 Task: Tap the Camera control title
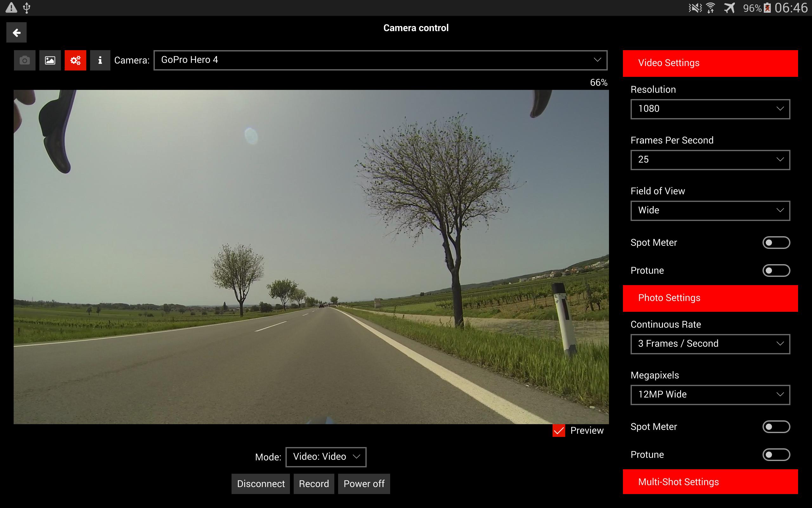[416, 28]
